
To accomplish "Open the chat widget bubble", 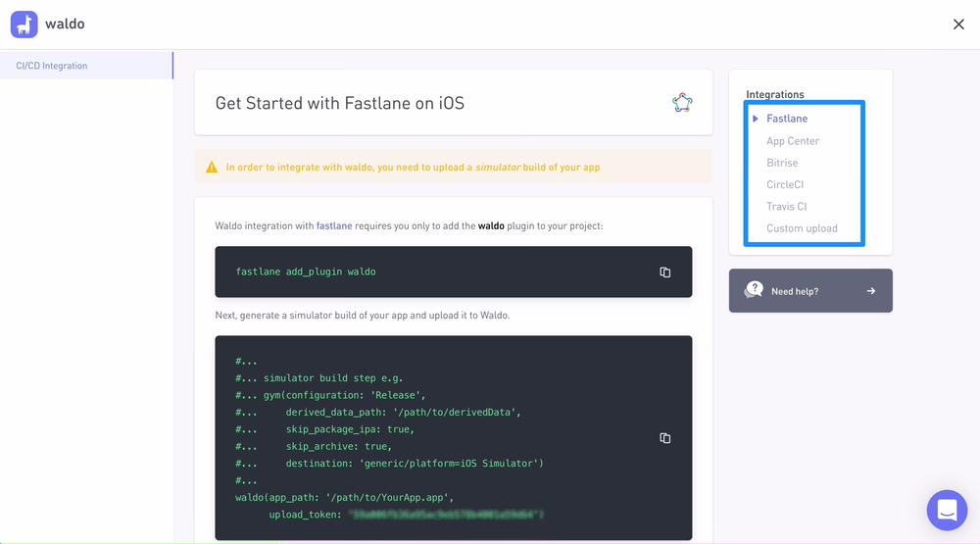I will [x=947, y=511].
